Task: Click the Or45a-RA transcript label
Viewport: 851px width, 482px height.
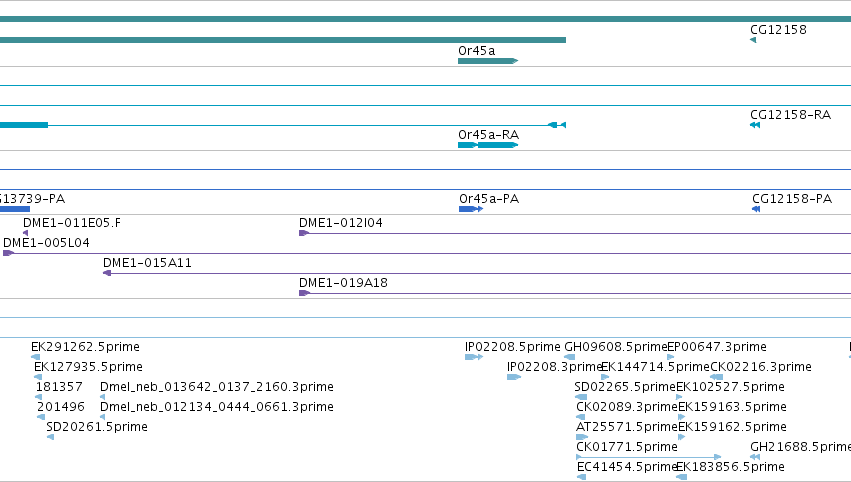Action: 488,135
